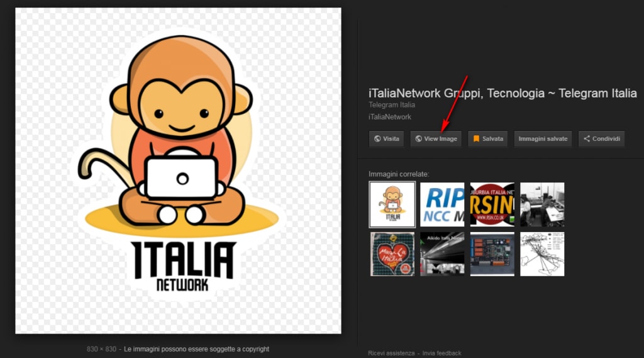The height and width of the screenshot is (358, 644).
Task: Click the Ricevi assistenza link
Action: click(391, 353)
